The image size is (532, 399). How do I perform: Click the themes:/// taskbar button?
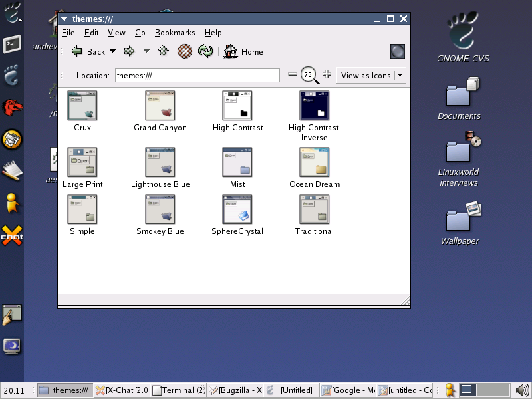pos(65,390)
